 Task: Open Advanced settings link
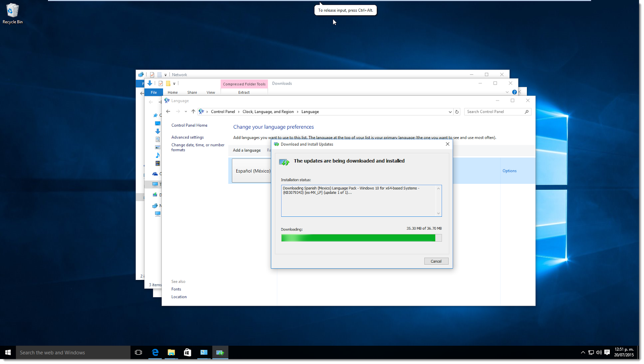tap(188, 137)
